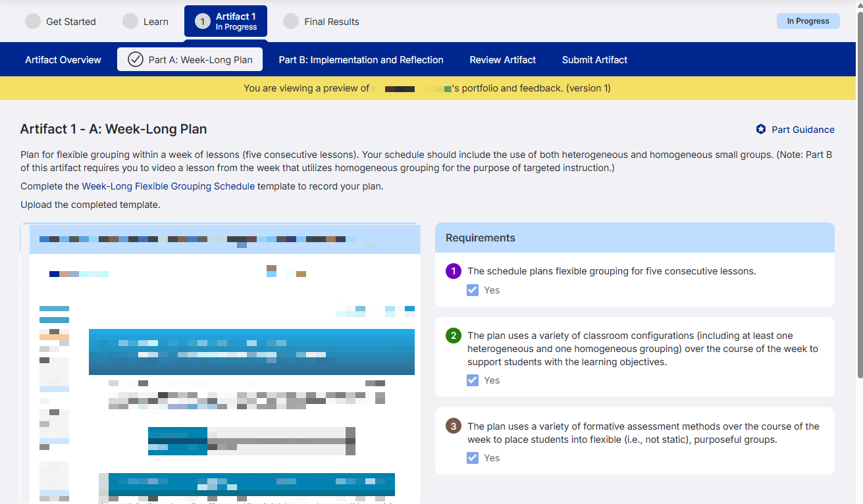Click the checkmark icon on Part A tab
Image resolution: width=863 pixels, height=504 pixels.
[x=136, y=60]
